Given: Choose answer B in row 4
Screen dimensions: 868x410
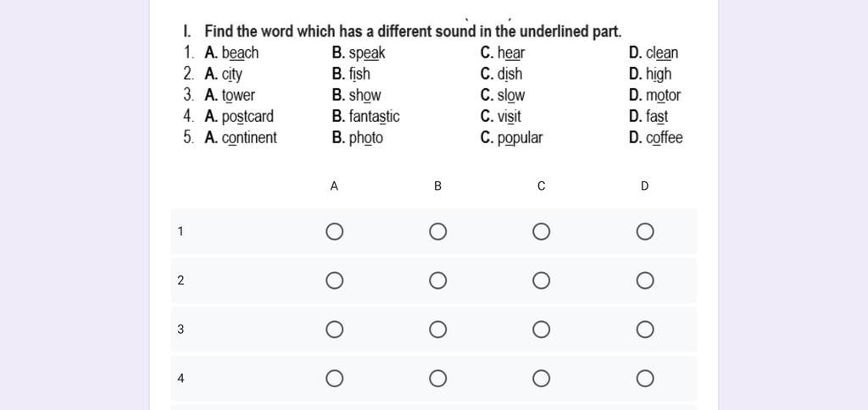Looking at the screenshot, I should click(x=437, y=379).
